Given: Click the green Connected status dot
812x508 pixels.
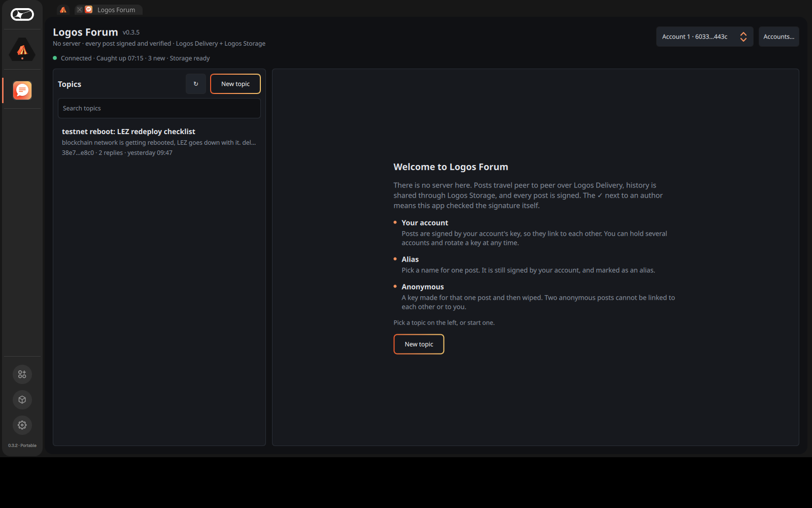Looking at the screenshot, I should point(55,58).
